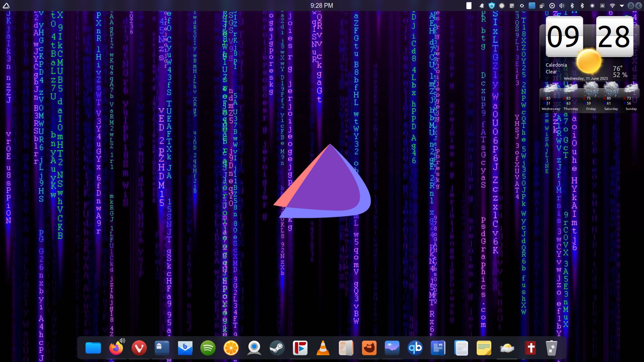This screenshot has width=644, height=362.
Task: Open the blue word processor document icon in dock
Action: (x=438, y=348)
